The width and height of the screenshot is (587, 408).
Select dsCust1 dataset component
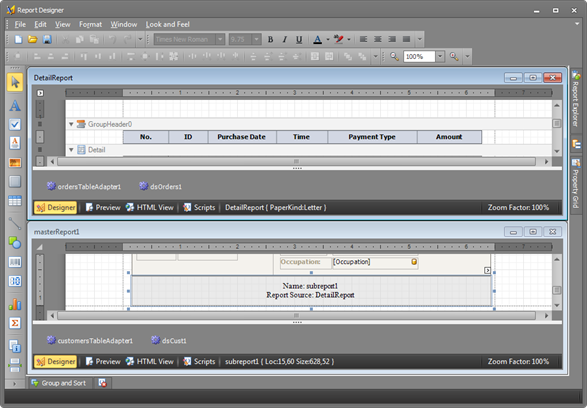(x=168, y=340)
